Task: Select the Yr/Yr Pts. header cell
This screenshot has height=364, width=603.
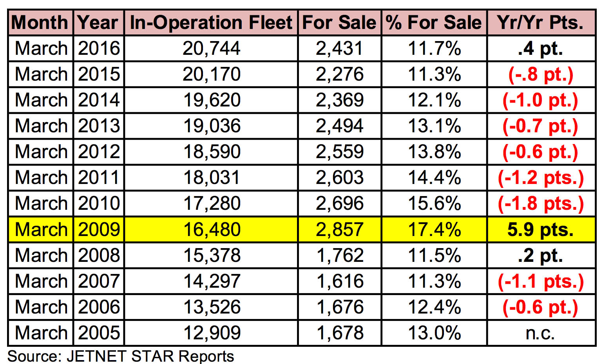Action: (540, 22)
